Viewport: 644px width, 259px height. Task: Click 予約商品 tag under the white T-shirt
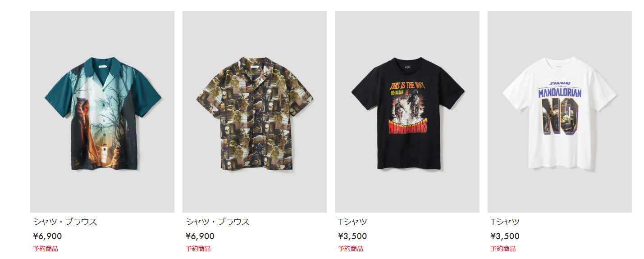pos(503,249)
